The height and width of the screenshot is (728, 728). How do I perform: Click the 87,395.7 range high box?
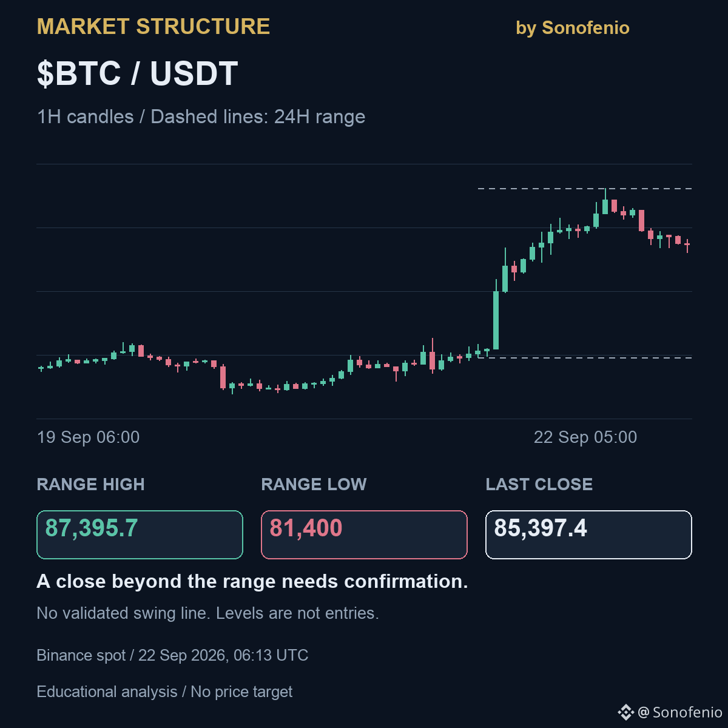140,534
